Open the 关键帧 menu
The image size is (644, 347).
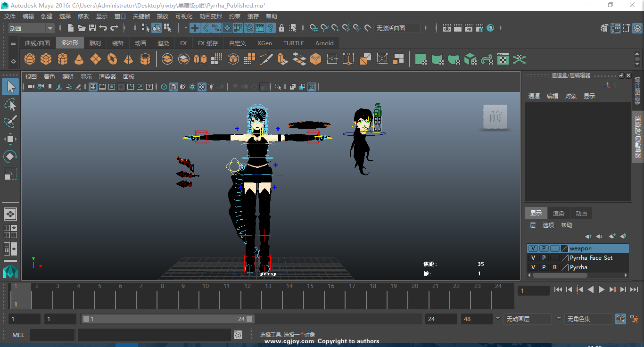click(x=141, y=17)
